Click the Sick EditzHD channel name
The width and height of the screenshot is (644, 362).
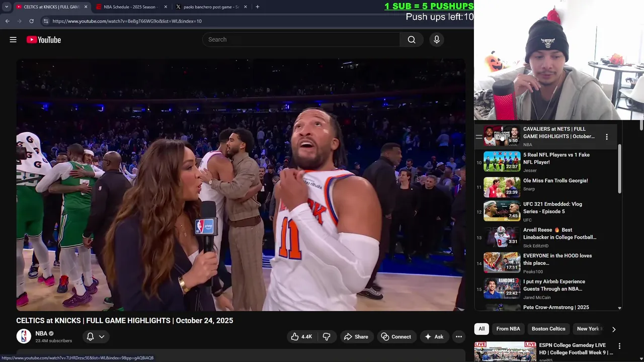tap(536, 246)
